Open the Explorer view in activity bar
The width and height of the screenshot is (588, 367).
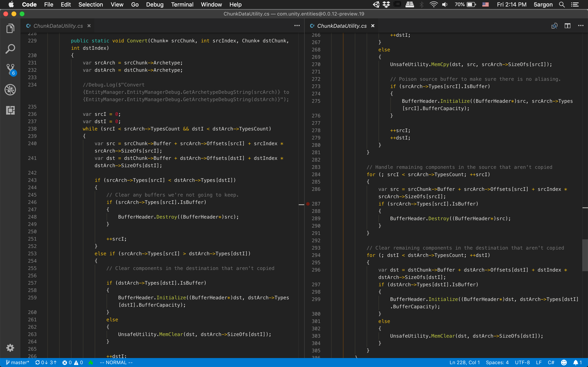click(x=10, y=29)
